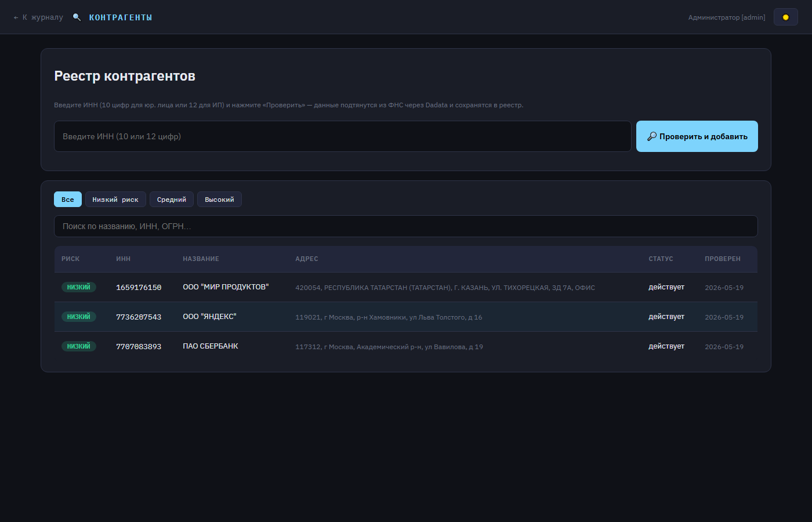This screenshot has height=522, width=812.
Task: Select the 'Высокий' filter tab
Action: (219, 200)
